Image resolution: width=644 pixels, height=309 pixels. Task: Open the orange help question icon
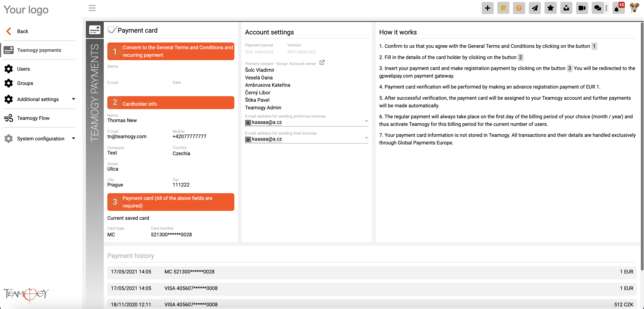tap(519, 8)
